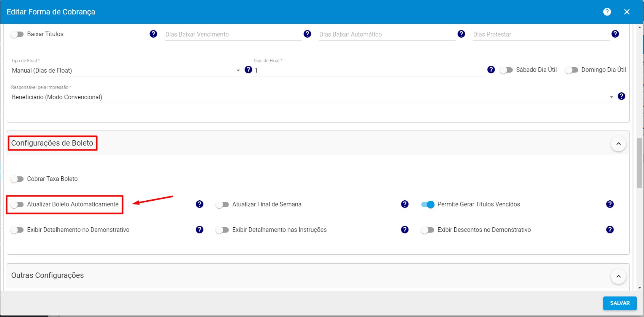Show help for Exibir Detalhamento no Demonstrativo
Image resolution: width=644 pixels, height=317 pixels.
(200, 230)
